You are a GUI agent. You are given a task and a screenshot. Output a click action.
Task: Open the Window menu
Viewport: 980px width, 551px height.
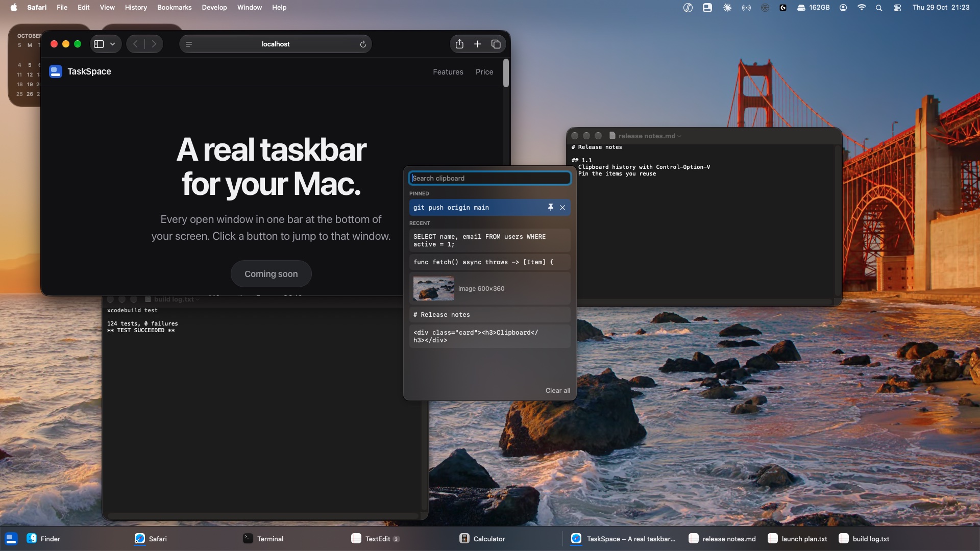tap(250, 7)
